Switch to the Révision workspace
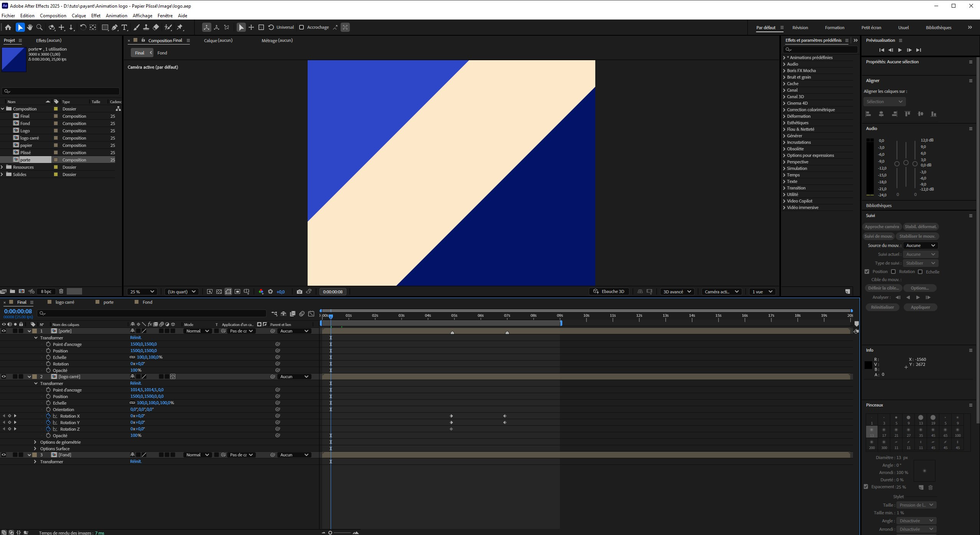 pyautogui.click(x=800, y=28)
